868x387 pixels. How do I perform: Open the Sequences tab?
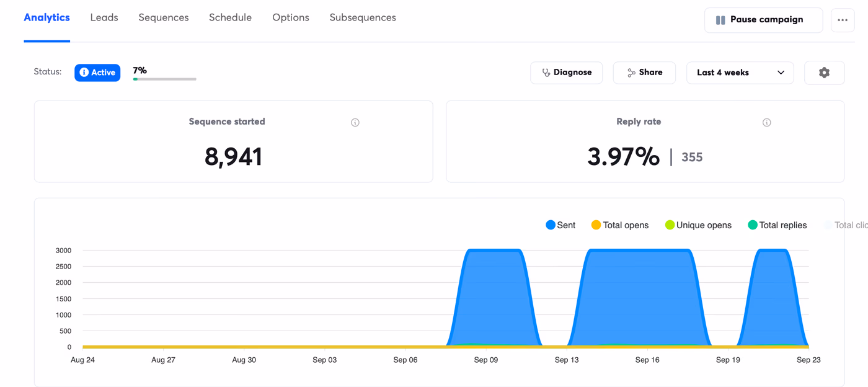tap(164, 17)
